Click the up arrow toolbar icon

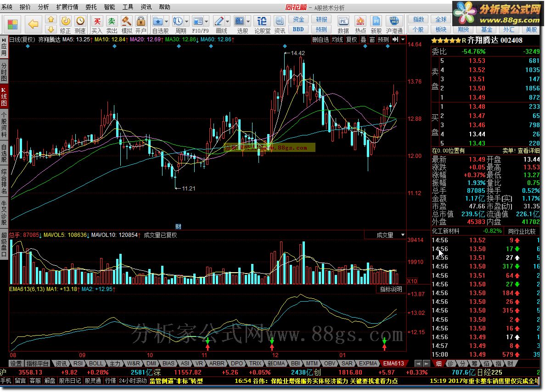click(x=51, y=19)
